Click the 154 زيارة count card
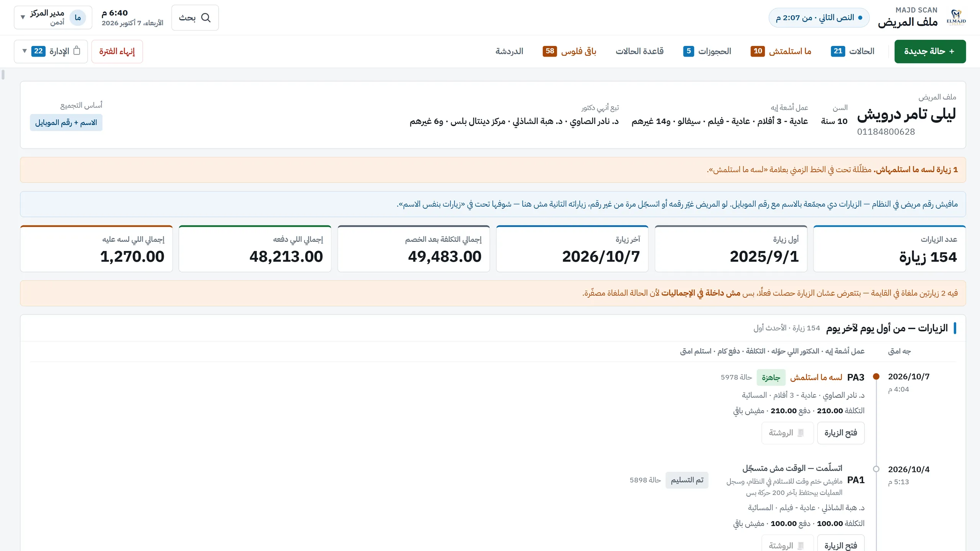The image size is (980, 551). tap(889, 249)
